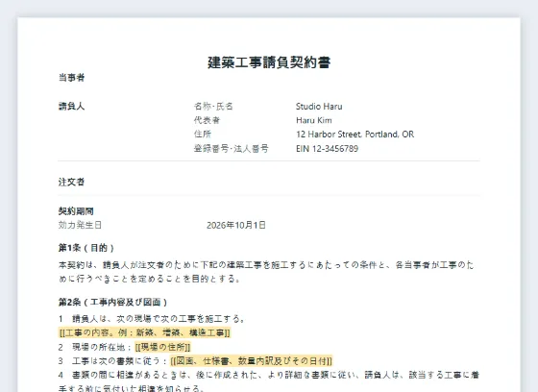Click the 請負人 party label
538x392 pixels.
71,107
